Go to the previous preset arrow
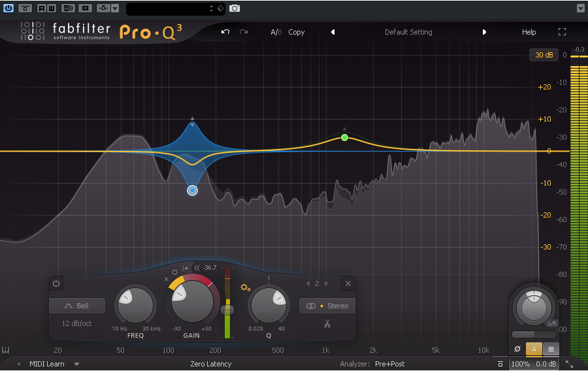 pyautogui.click(x=333, y=32)
